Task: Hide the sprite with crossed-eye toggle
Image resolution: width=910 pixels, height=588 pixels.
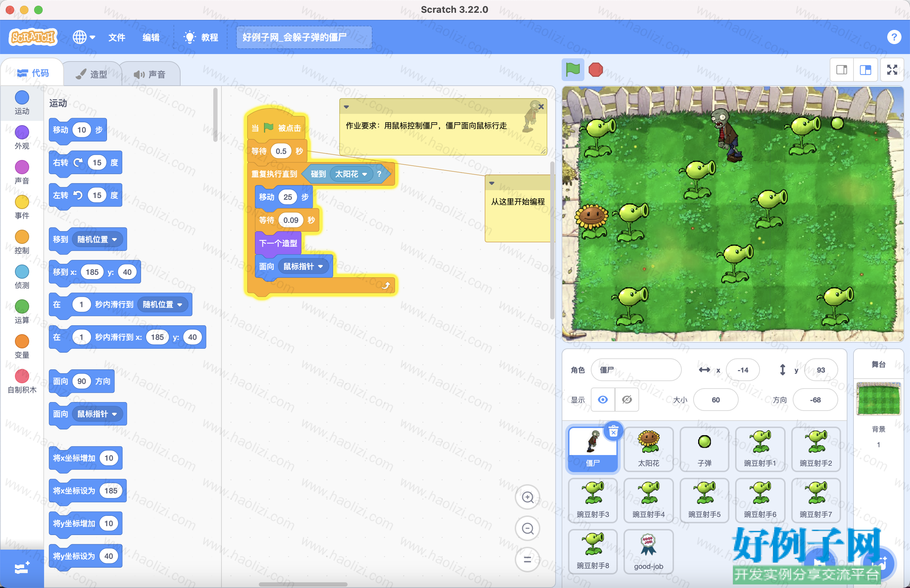Action: 627,400
